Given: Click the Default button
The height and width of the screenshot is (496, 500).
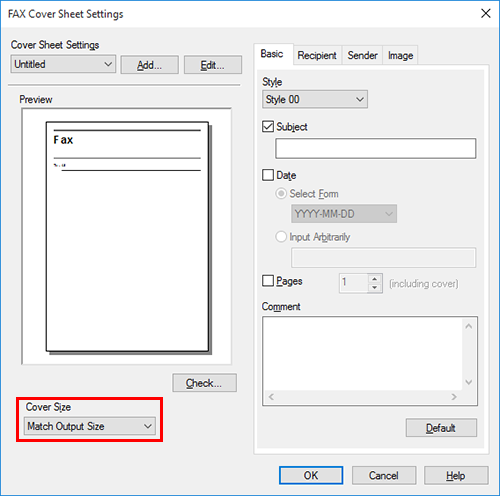Looking at the screenshot, I should [x=441, y=428].
